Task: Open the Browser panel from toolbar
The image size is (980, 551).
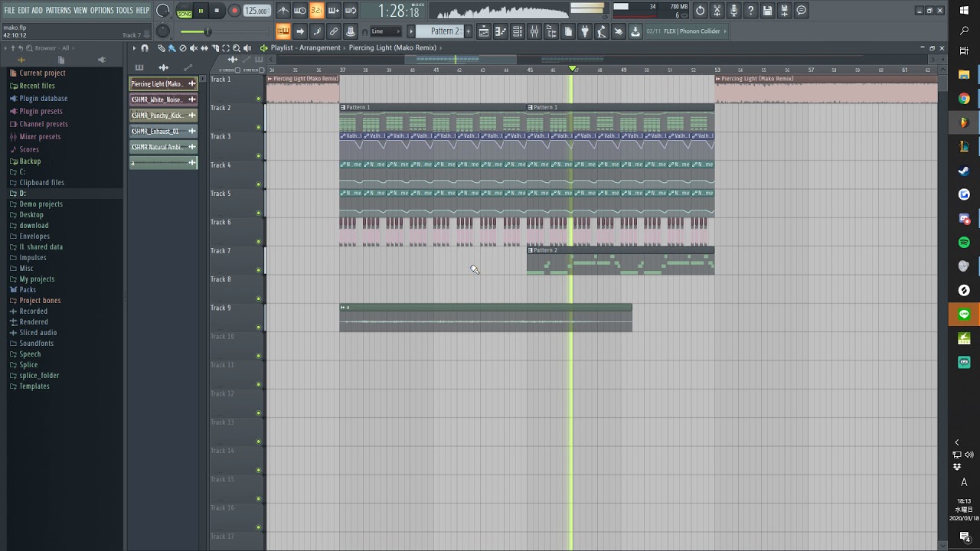Action: tap(551, 31)
